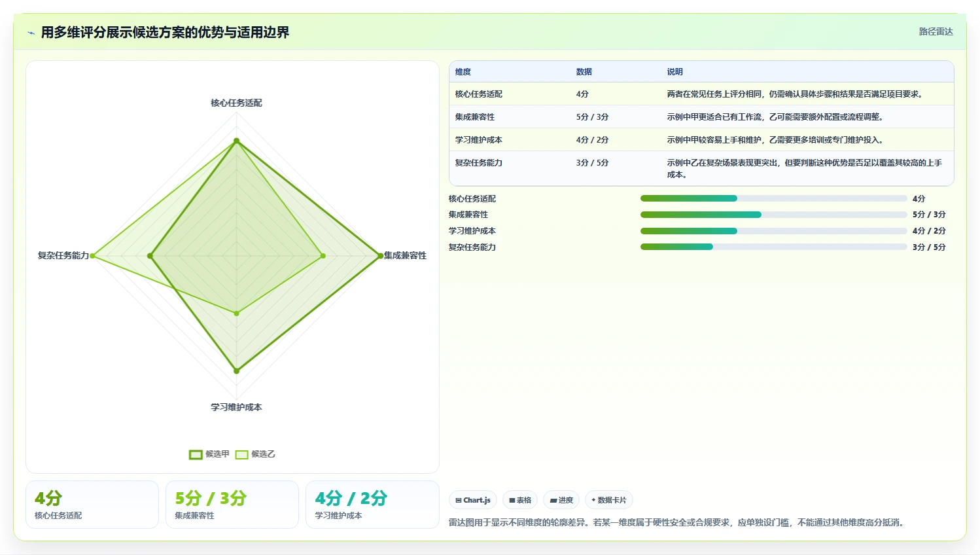Click the 3分 / 5分 value in the table
980x555 pixels.
(x=592, y=163)
